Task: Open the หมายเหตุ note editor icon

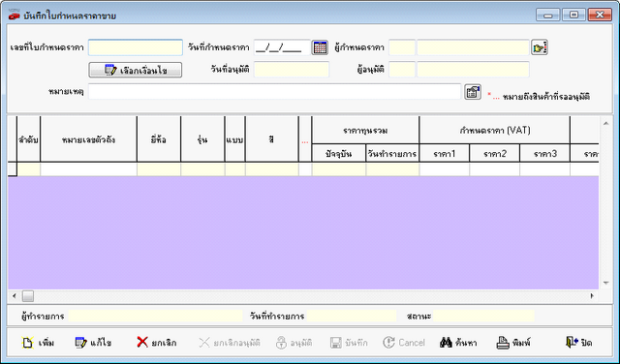Action: click(473, 92)
